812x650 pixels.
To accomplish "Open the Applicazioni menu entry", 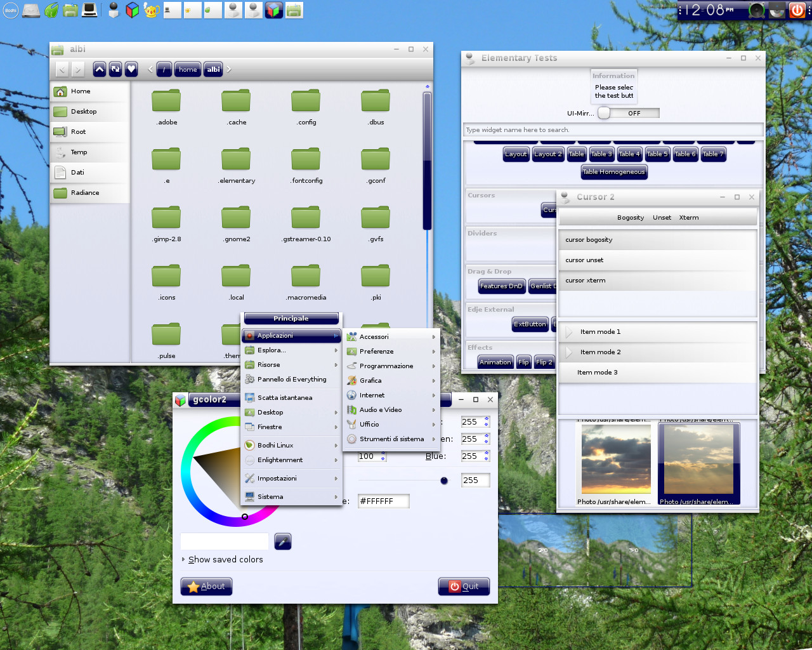I will [291, 335].
